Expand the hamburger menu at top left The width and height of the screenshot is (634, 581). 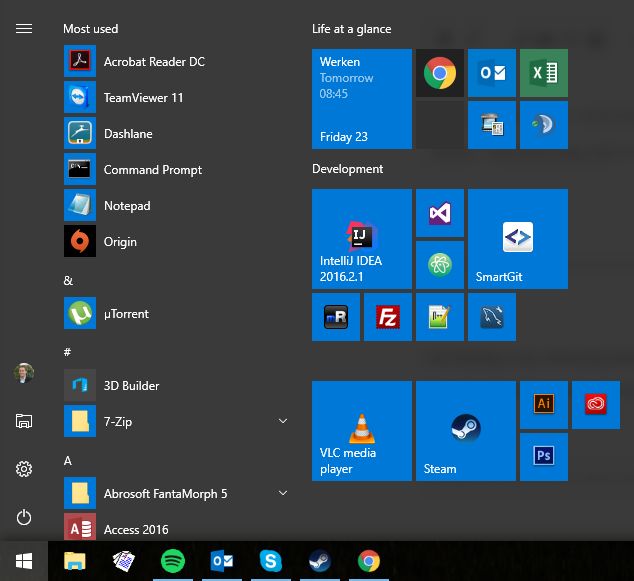[x=24, y=29]
